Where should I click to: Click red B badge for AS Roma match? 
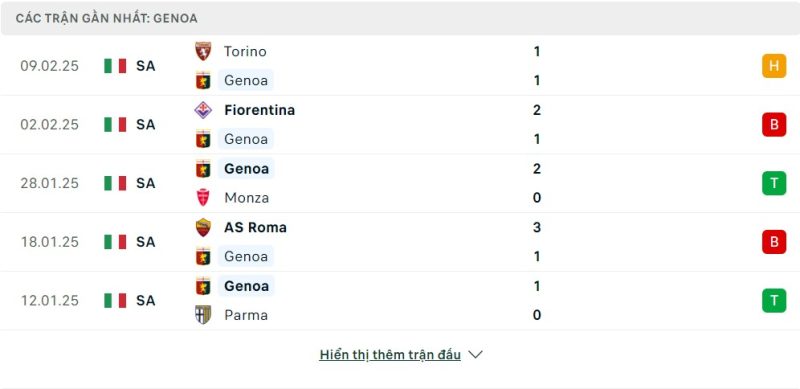pos(774,242)
